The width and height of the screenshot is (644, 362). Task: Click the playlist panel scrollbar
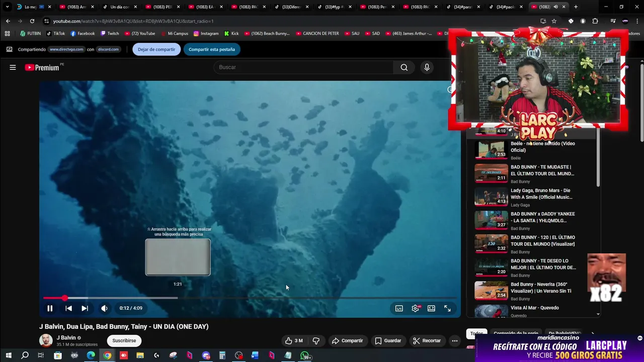click(598, 158)
